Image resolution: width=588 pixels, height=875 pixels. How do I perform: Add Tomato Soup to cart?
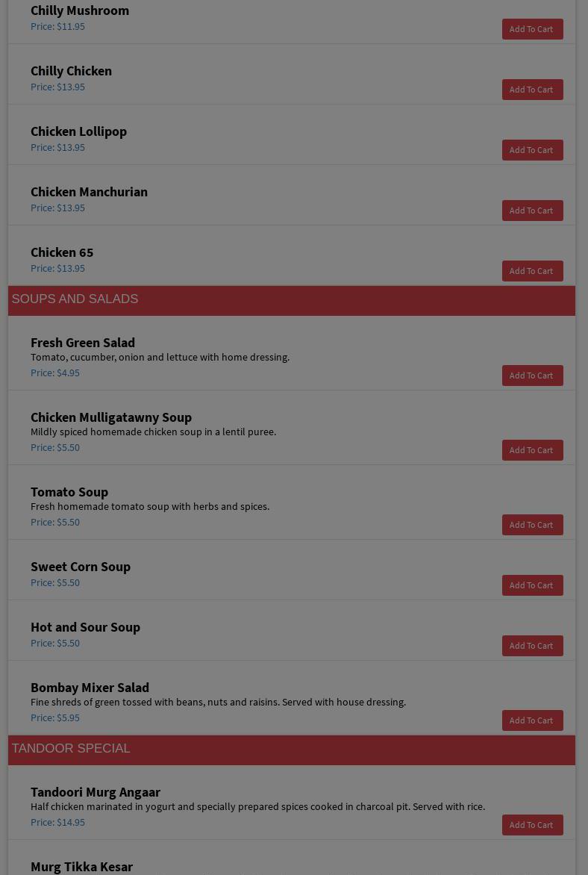tap(532, 525)
